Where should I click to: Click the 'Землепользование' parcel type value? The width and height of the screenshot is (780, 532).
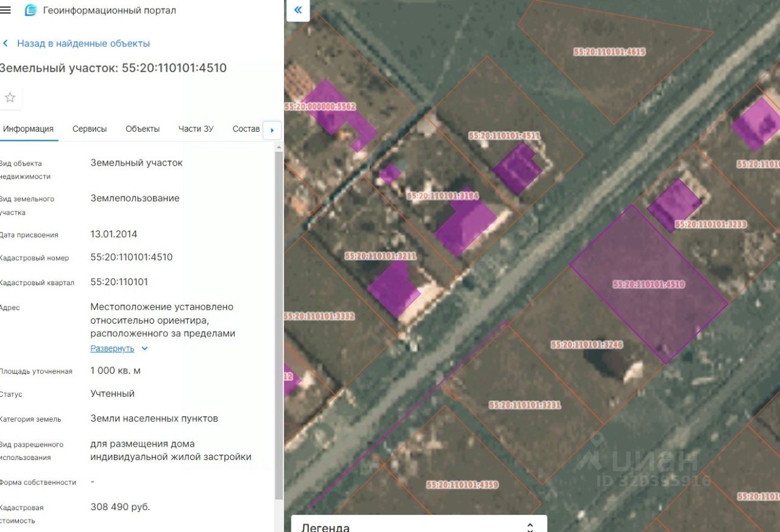[135, 198]
